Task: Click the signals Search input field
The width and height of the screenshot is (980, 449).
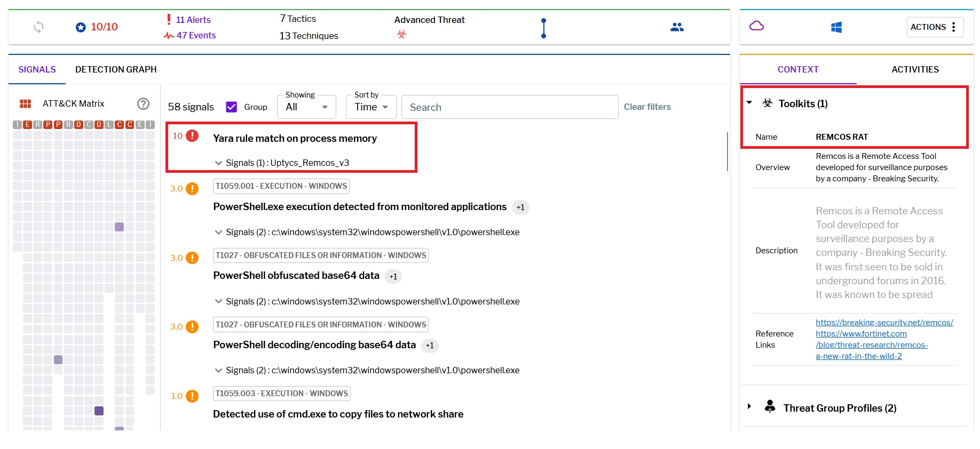Action: pos(510,107)
